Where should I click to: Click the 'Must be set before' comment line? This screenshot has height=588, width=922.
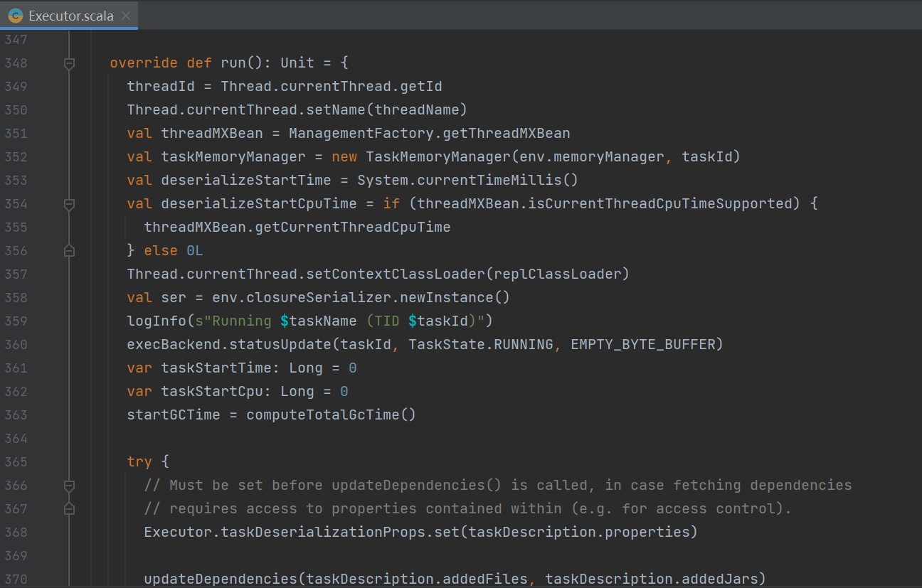[498, 485]
